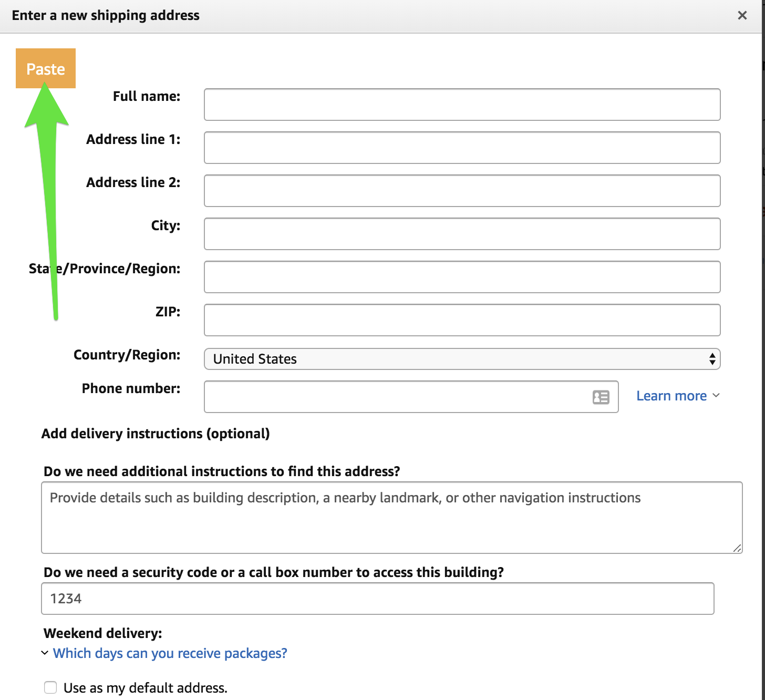Click the City text field
The image size is (765, 700).
point(462,234)
